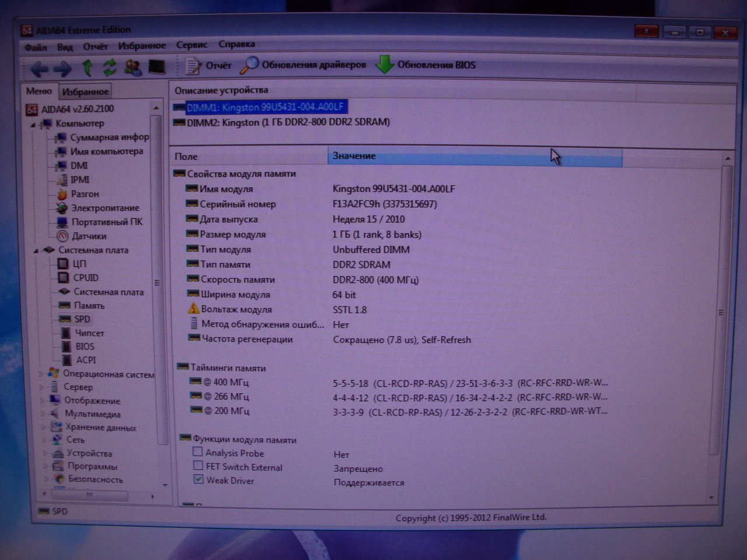Image resolution: width=747 pixels, height=560 pixels.
Task: Go up one level with green arrow
Action: point(88,68)
